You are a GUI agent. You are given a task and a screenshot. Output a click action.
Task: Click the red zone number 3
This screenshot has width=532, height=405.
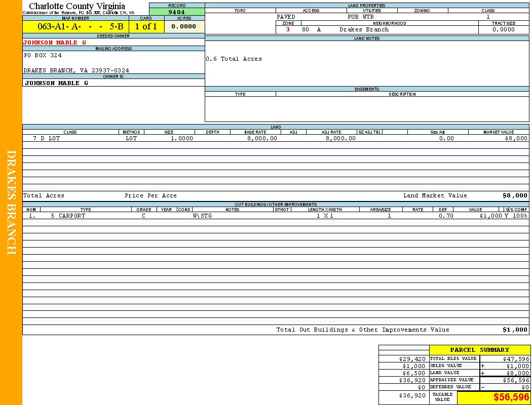[288, 29]
